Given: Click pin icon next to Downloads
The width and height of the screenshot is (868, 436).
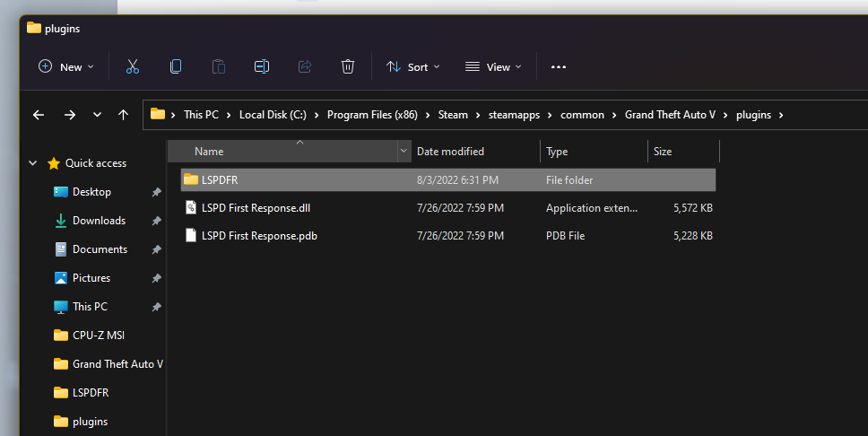Looking at the screenshot, I should pos(157,221).
